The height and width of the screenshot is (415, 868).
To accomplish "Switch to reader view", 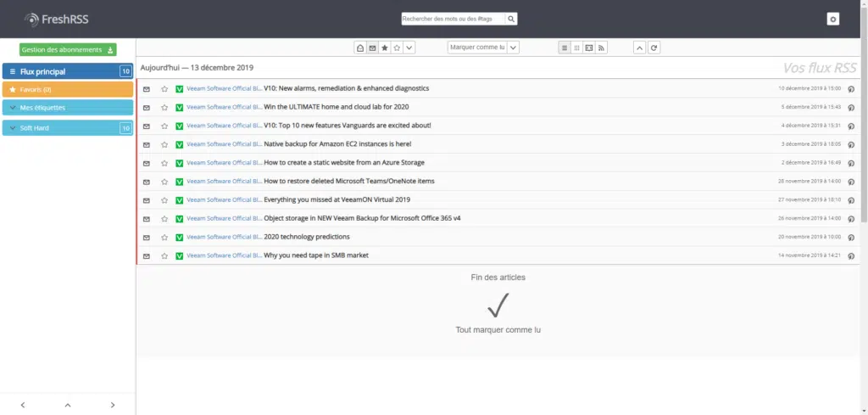I will pos(589,48).
